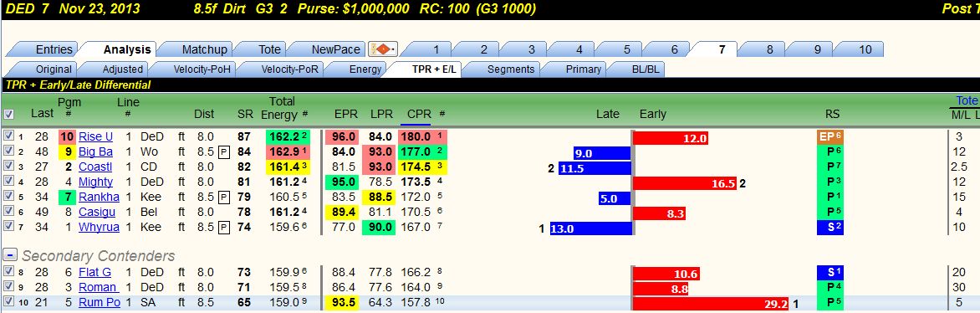Click the blue S1 run style badge
The width and height of the screenshot is (980, 313).
pyautogui.click(x=830, y=272)
